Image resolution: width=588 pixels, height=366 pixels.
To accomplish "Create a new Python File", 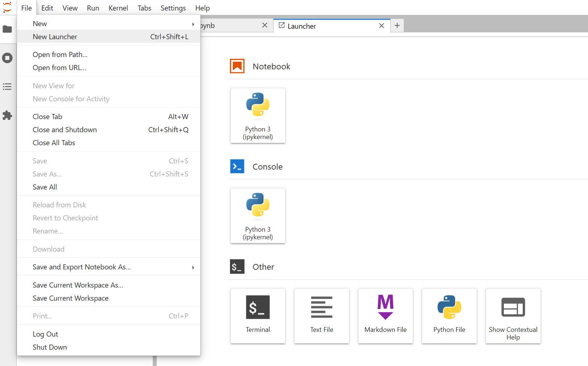I will tap(449, 316).
